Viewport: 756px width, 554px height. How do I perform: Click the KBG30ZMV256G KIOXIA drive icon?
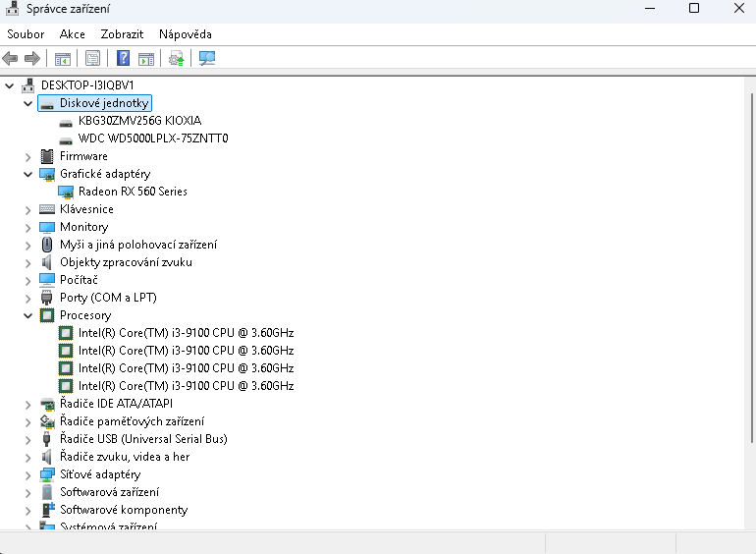[66, 123]
